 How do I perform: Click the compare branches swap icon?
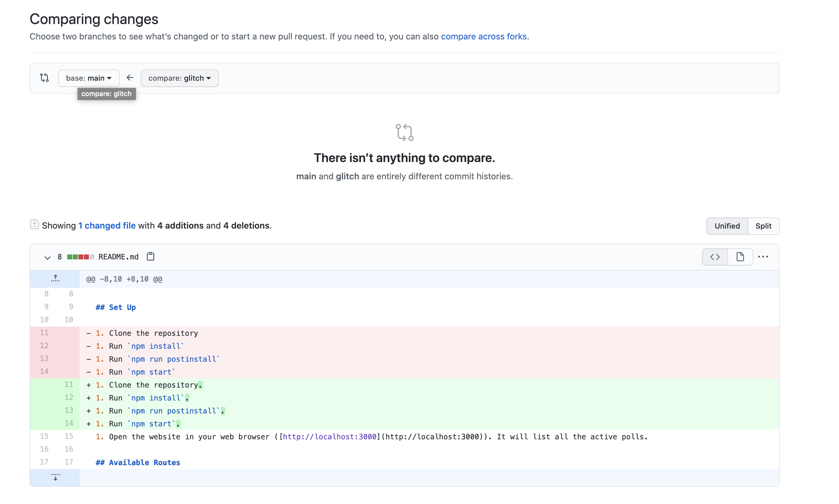44,78
